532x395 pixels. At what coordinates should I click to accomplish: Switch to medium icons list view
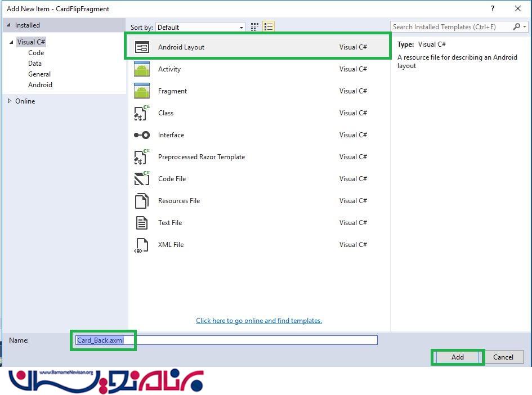pyautogui.click(x=269, y=27)
